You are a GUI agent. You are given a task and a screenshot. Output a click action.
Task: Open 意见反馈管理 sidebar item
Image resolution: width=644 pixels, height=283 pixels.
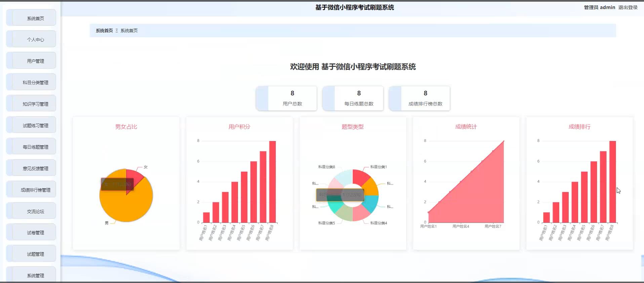coord(31,168)
